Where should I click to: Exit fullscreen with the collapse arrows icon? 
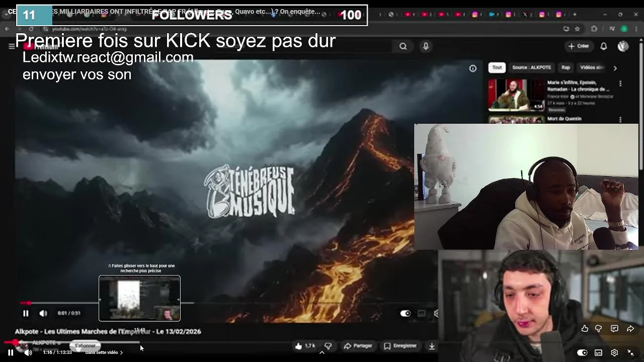[630, 352]
